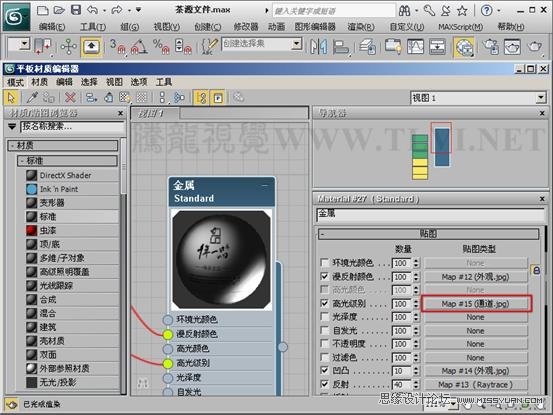Click the None button for 光泽度
Viewport: 553px width, 415px height.
476,317
